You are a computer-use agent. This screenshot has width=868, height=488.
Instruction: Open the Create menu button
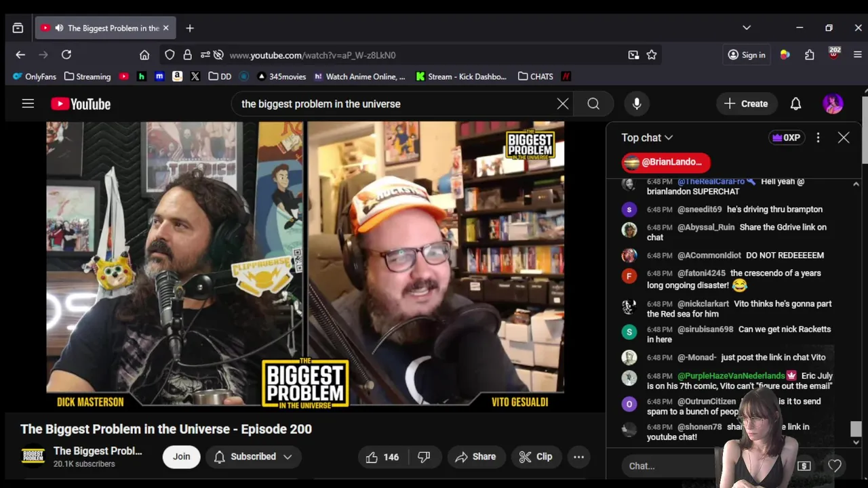746,104
